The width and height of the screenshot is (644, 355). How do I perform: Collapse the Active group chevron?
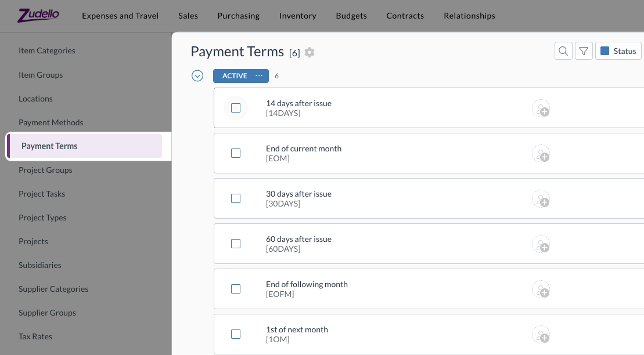click(197, 76)
